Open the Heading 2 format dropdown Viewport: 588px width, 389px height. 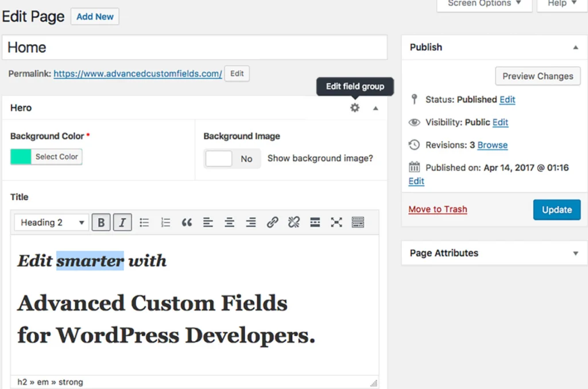click(x=52, y=222)
